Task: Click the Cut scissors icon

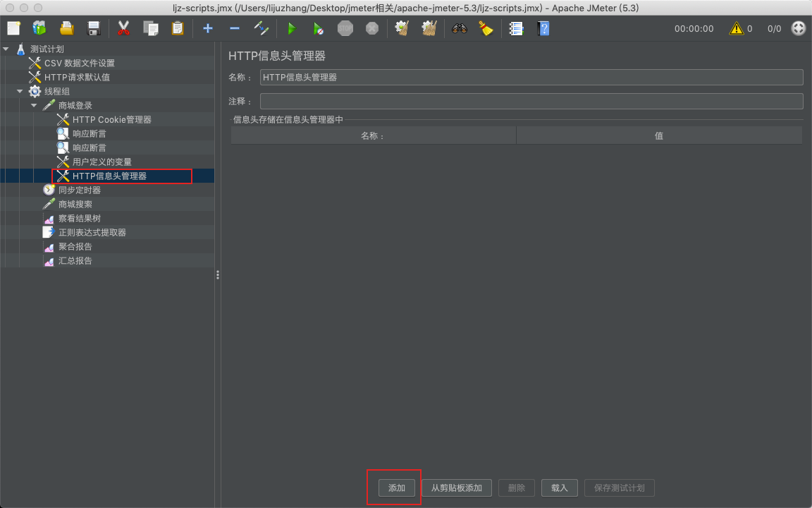Action: (123, 28)
